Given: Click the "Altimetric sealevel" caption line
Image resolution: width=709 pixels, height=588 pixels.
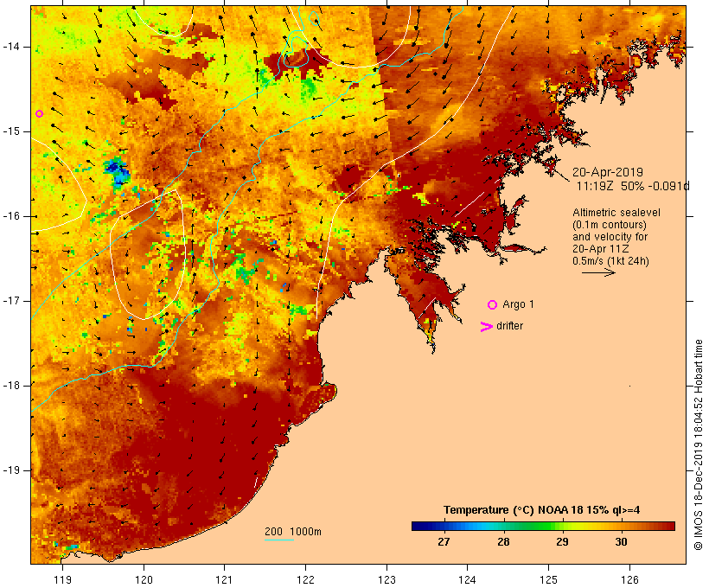Looking at the screenshot, I should 616,213.
